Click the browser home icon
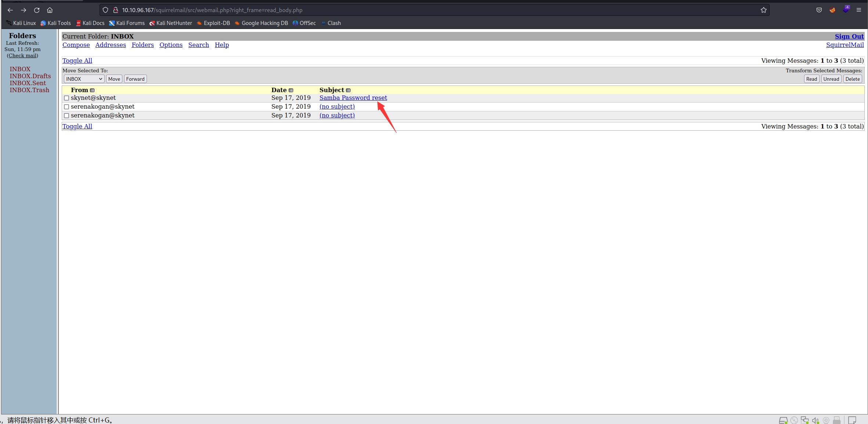 [50, 10]
